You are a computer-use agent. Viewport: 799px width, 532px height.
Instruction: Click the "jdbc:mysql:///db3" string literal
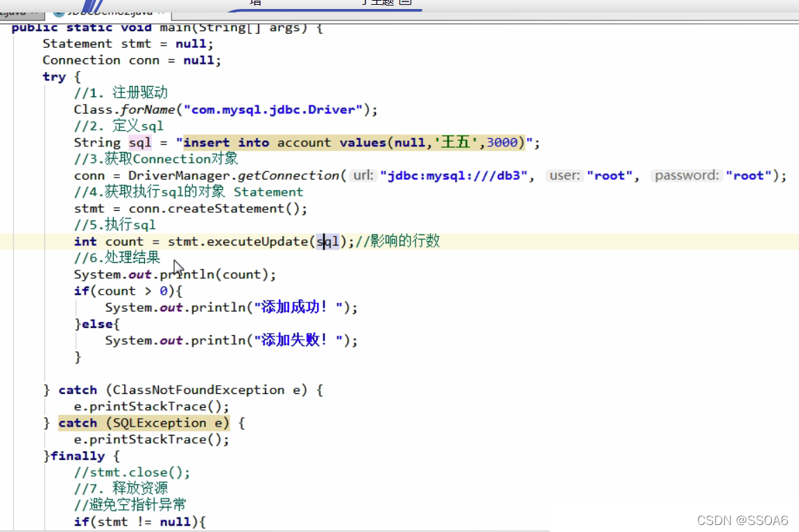pyautogui.click(x=454, y=175)
